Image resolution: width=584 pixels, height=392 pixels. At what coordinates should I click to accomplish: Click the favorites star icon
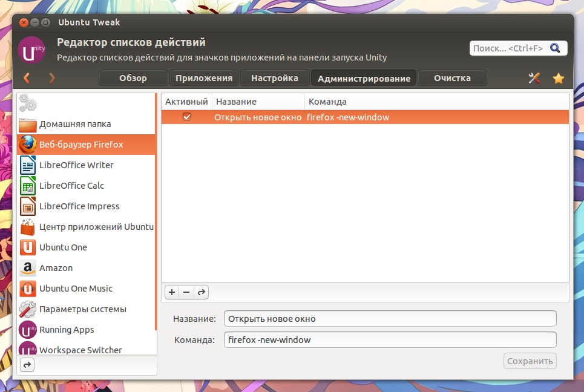[x=559, y=78]
